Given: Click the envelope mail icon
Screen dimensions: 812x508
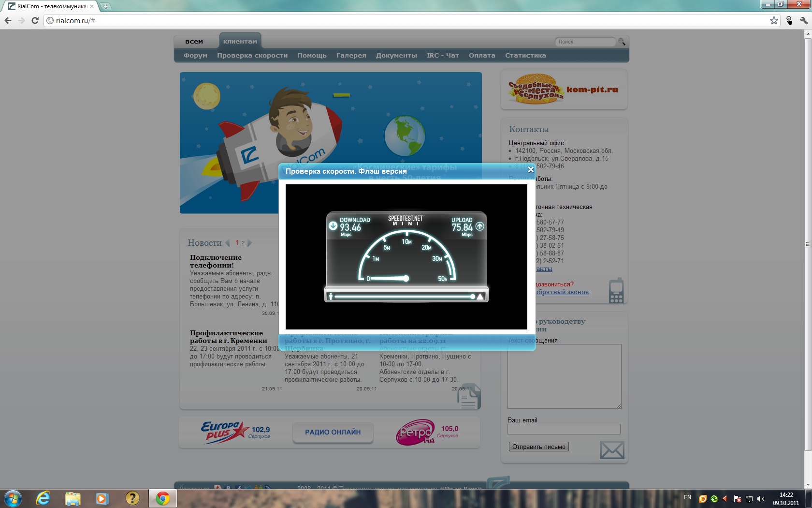Looking at the screenshot, I should [612, 450].
